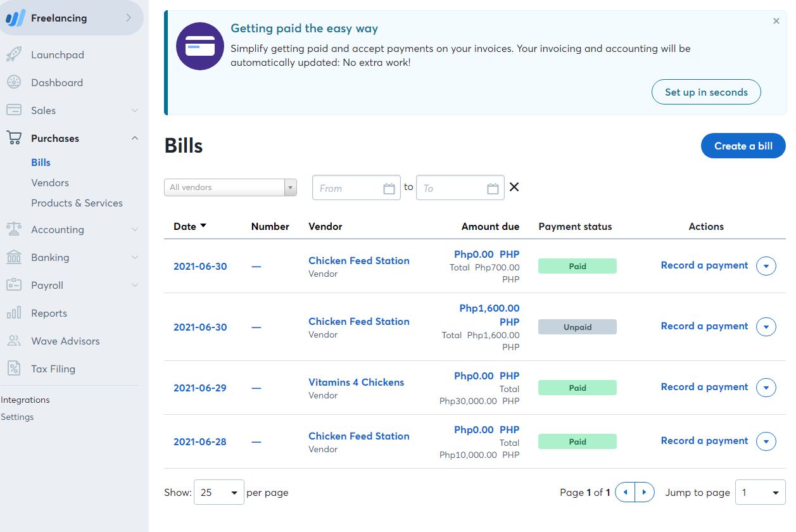Click the To date input field
This screenshot has height=532, width=796.
[x=452, y=188]
